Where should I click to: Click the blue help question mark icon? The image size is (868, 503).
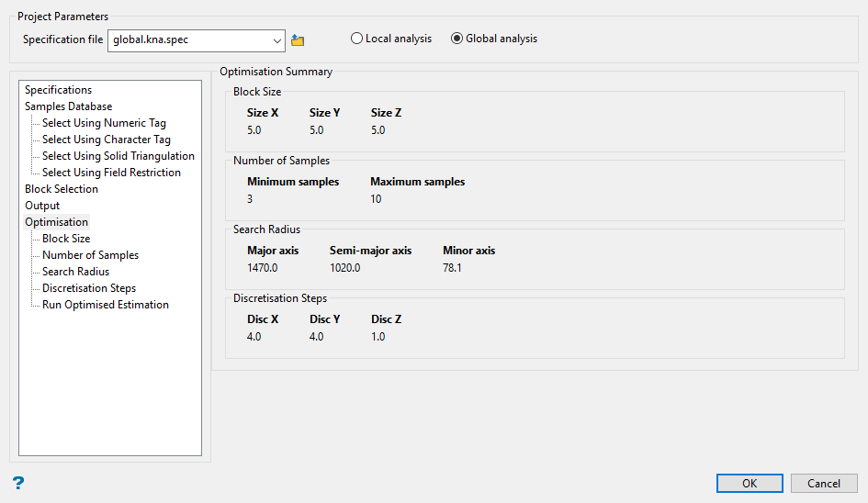pos(18,483)
